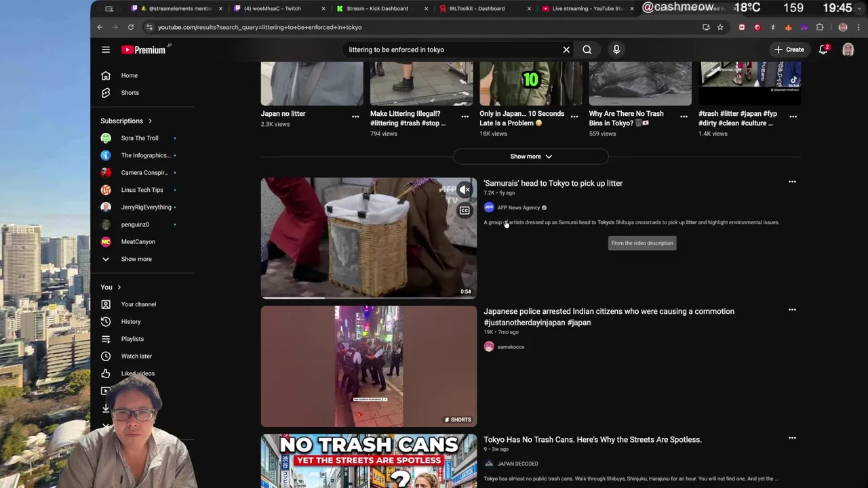Play NO TRASH CANS thumbnail
The height and width of the screenshot is (488, 868).
[x=369, y=461]
